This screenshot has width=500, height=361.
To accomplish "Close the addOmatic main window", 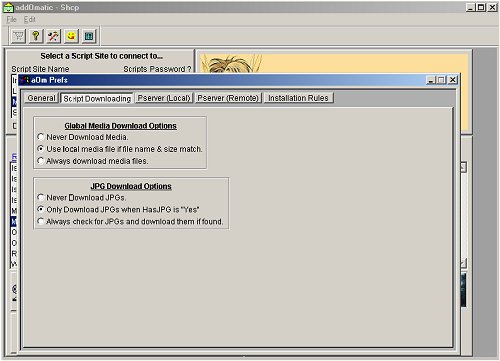I will [492, 7].
